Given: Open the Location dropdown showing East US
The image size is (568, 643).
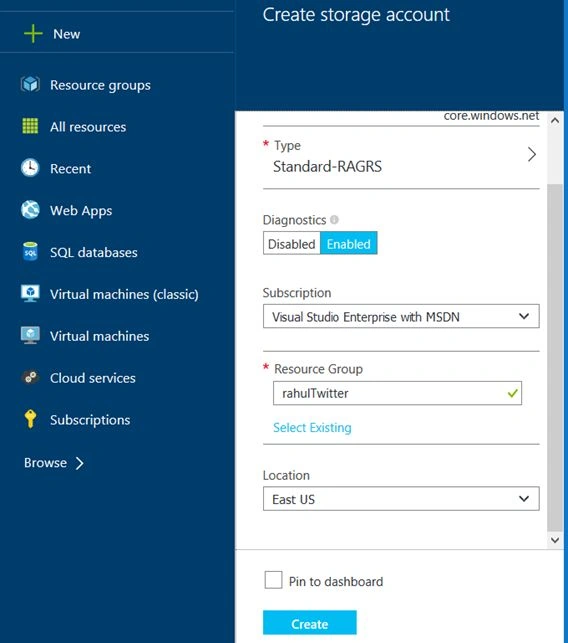Looking at the screenshot, I should pos(401,499).
